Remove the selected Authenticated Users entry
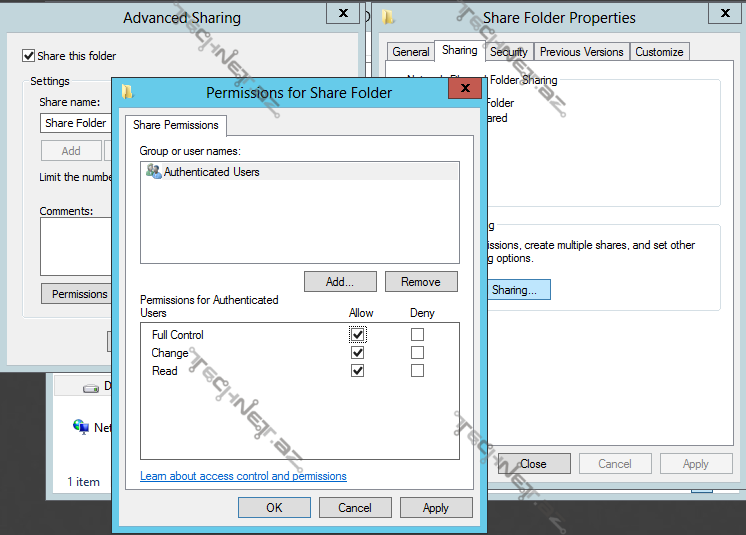 421,282
